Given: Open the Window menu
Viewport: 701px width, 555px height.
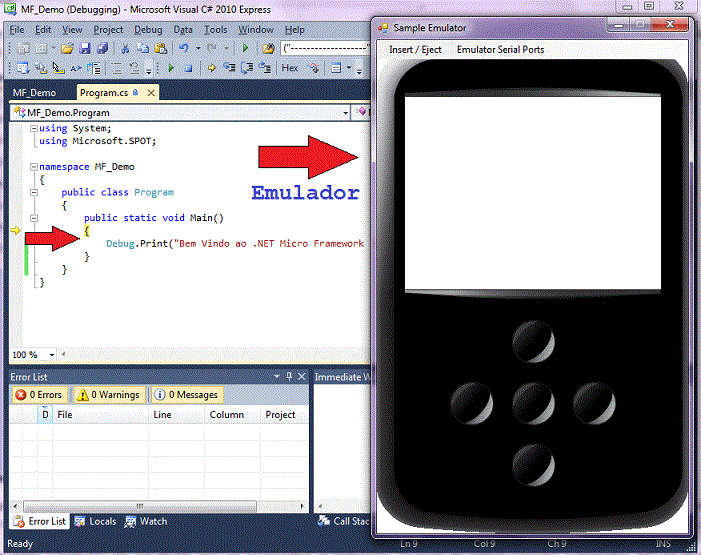Looking at the screenshot, I should coord(256,30).
